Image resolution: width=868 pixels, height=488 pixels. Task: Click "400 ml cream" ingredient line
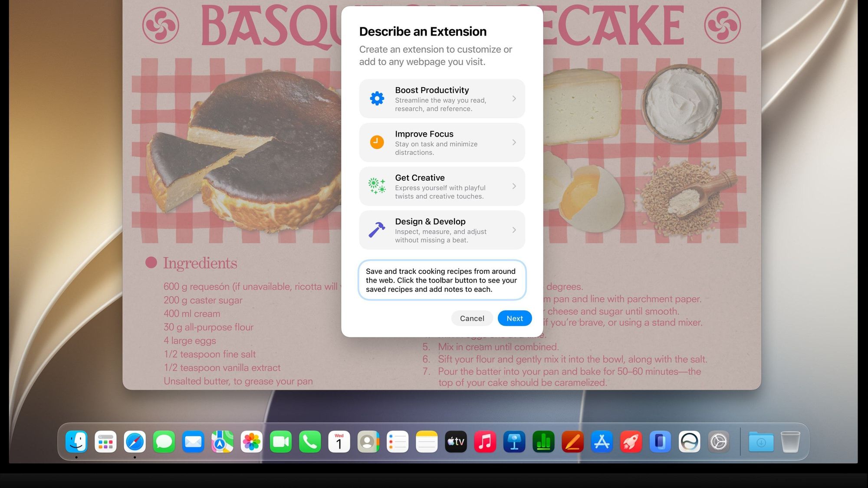(192, 314)
